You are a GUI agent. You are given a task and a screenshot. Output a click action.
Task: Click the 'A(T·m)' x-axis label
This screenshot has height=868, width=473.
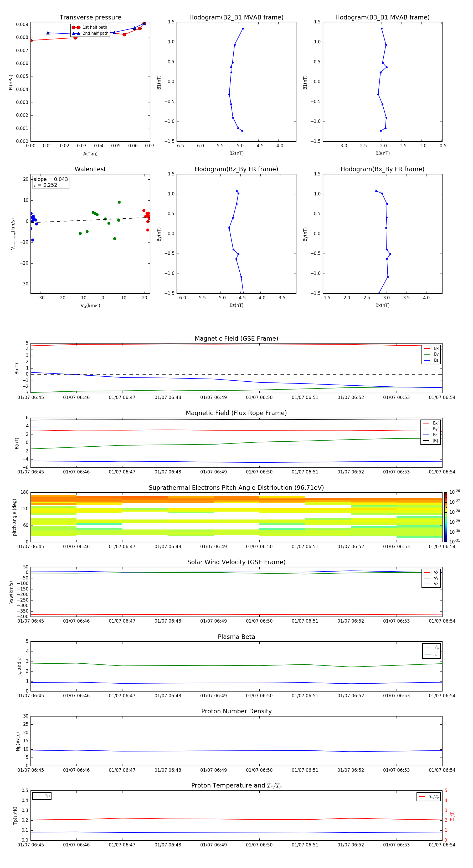coord(90,154)
